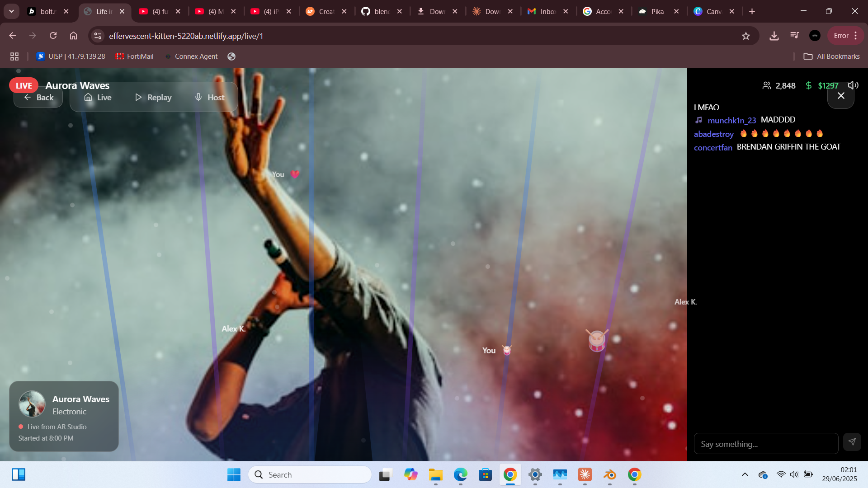The width and height of the screenshot is (868, 488).
Task: Bookmark this page with the star icon
Action: [745, 36]
